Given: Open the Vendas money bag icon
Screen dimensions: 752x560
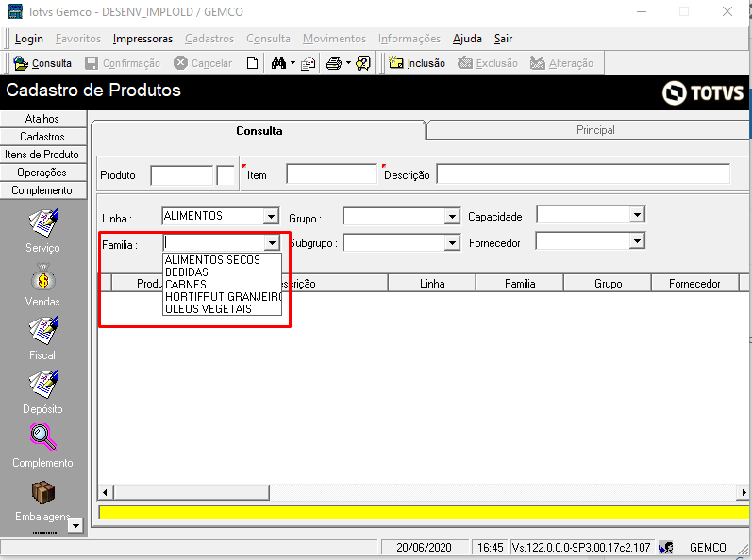Looking at the screenshot, I should pyautogui.click(x=43, y=277).
